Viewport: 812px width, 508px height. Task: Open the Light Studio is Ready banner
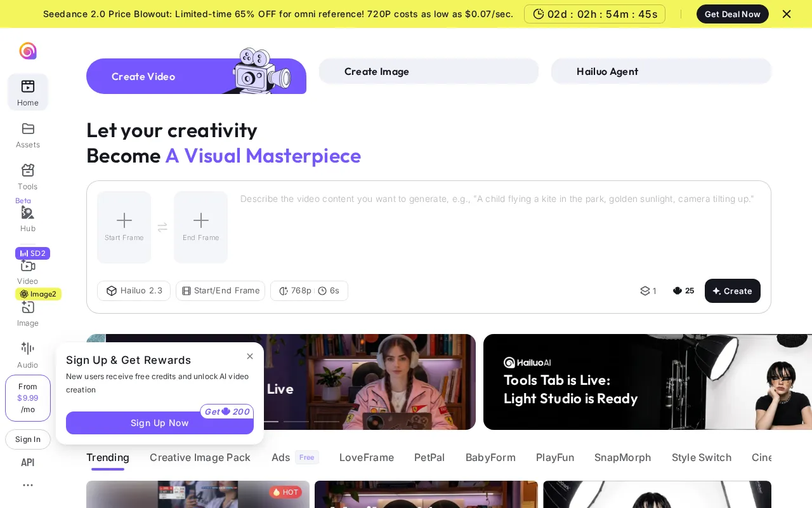[x=648, y=382]
